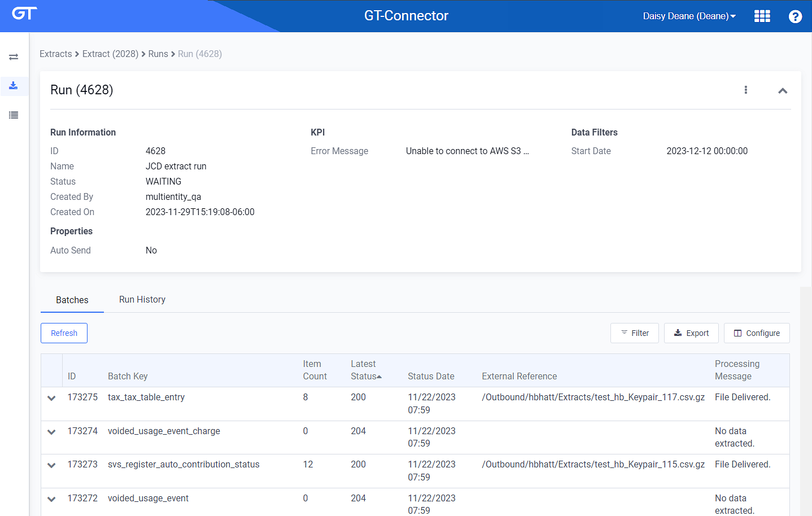Click batch key svs_register_auto_contribution_status

click(184, 464)
